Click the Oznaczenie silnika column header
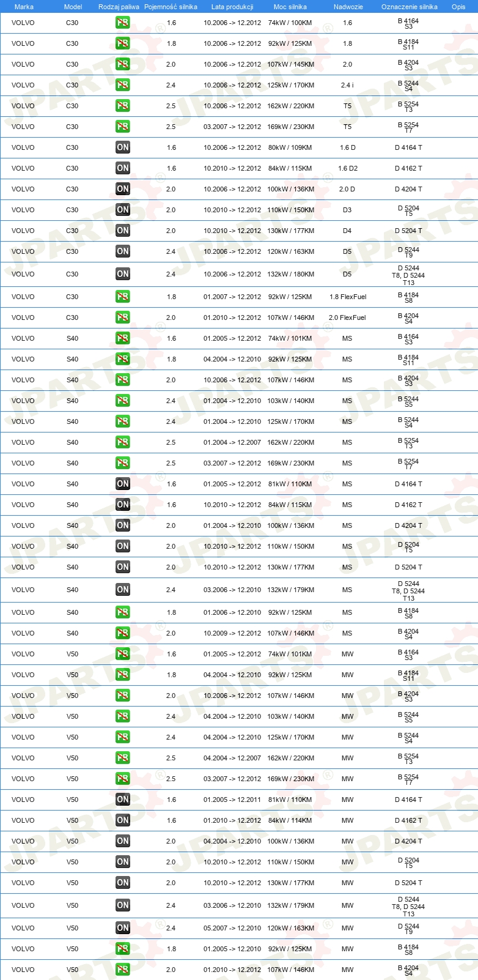The height and width of the screenshot is (980, 478). [x=410, y=7]
